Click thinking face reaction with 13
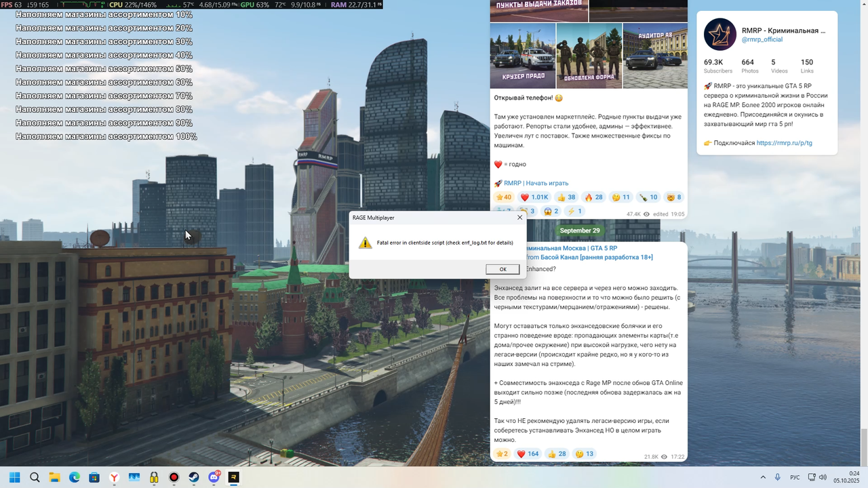This screenshot has height=488, width=868. [x=584, y=454]
